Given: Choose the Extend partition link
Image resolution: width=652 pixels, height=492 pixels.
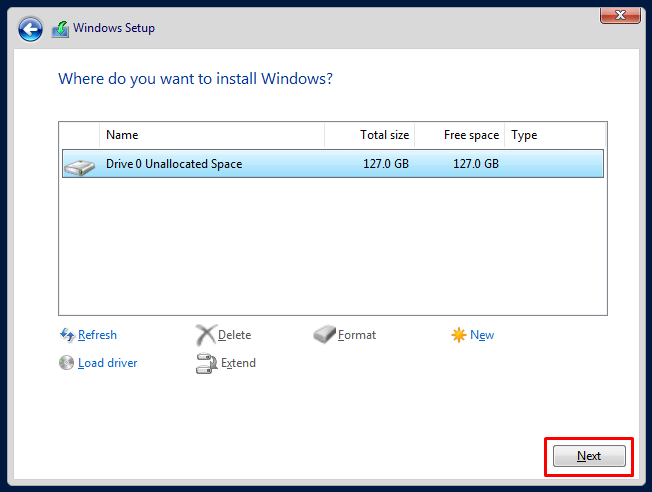Looking at the screenshot, I should click(238, 363).
